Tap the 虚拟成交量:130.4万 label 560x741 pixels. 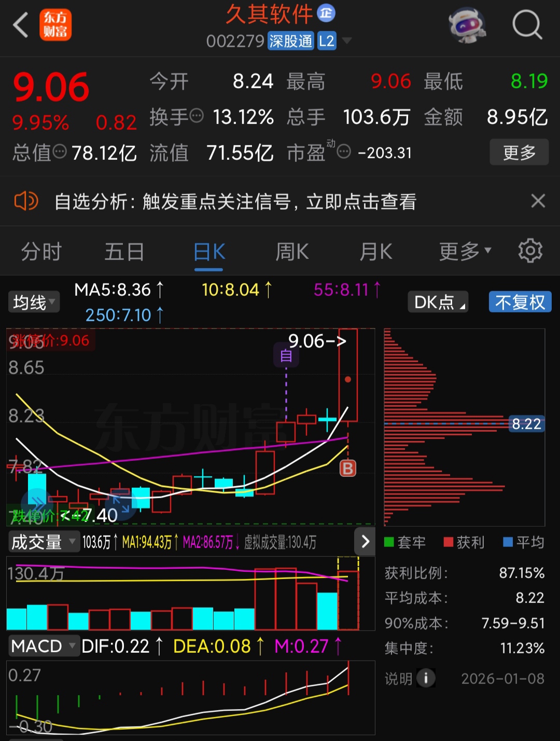tap(281, 543)
